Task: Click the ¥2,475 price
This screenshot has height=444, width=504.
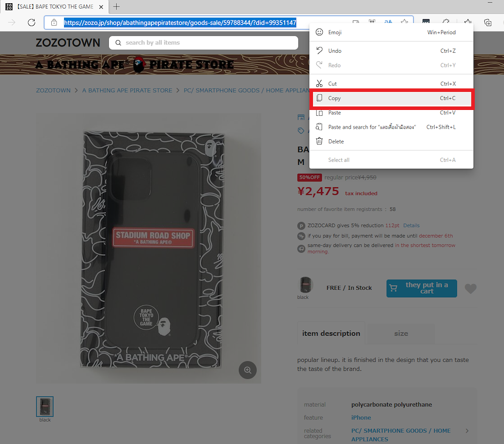Action: (318, 192)
